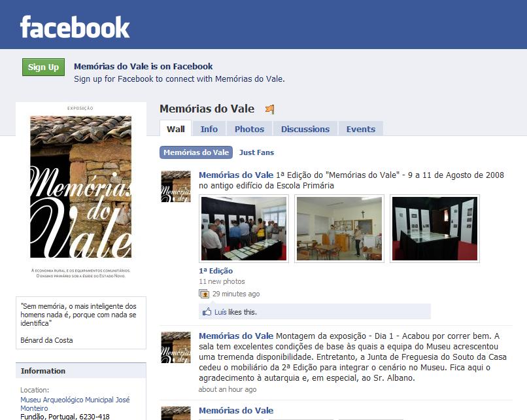
Task: Click the photo album icon near timestamp
Action: [x=204, y=294]
